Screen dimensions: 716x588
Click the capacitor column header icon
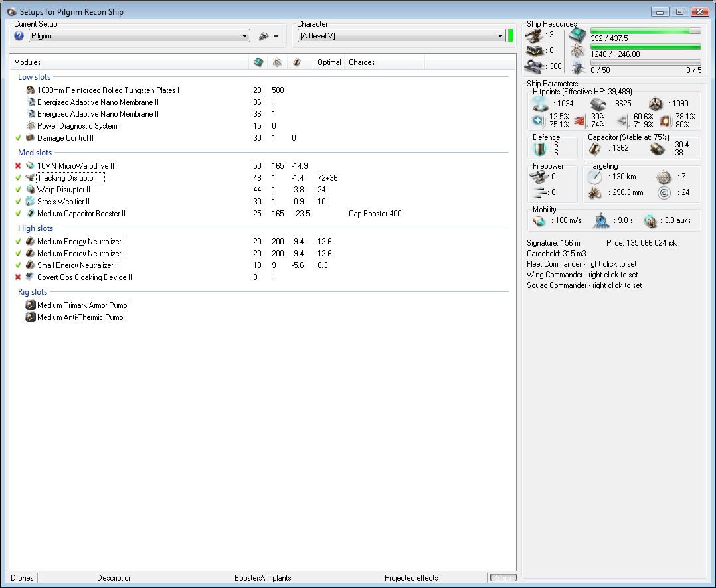tap(297, 62)
